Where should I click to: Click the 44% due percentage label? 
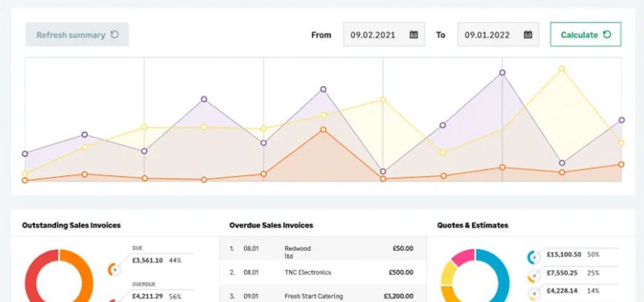(175, 260)
